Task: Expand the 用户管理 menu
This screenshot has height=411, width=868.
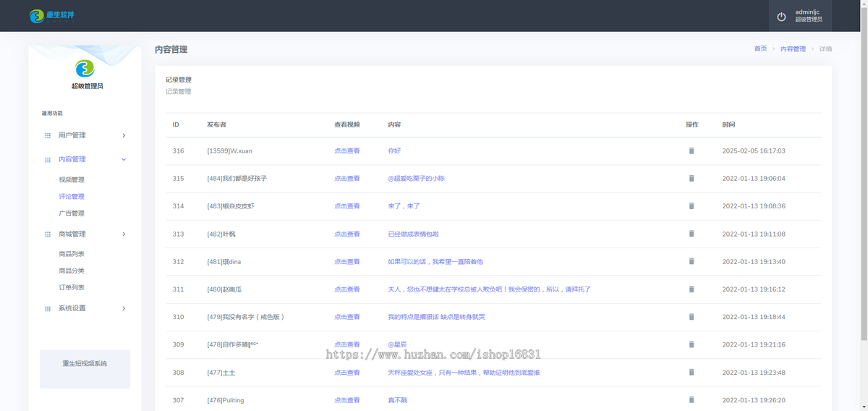Action: pyautogui.click(x=124, y=135)
